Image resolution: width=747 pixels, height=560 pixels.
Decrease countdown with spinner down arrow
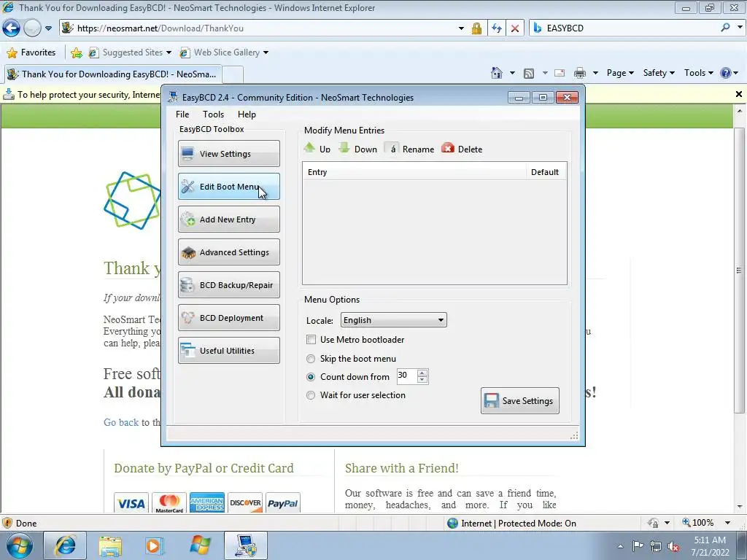[x=422, y=379]
